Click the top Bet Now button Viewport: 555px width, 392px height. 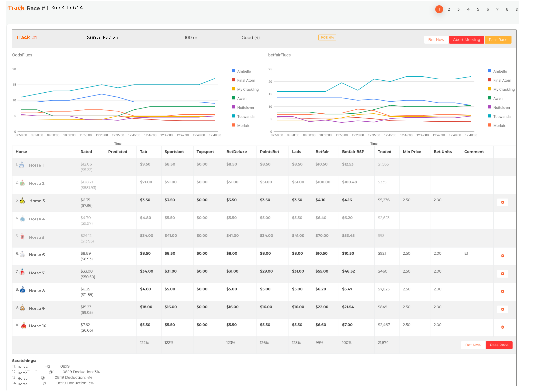(436, 40)
